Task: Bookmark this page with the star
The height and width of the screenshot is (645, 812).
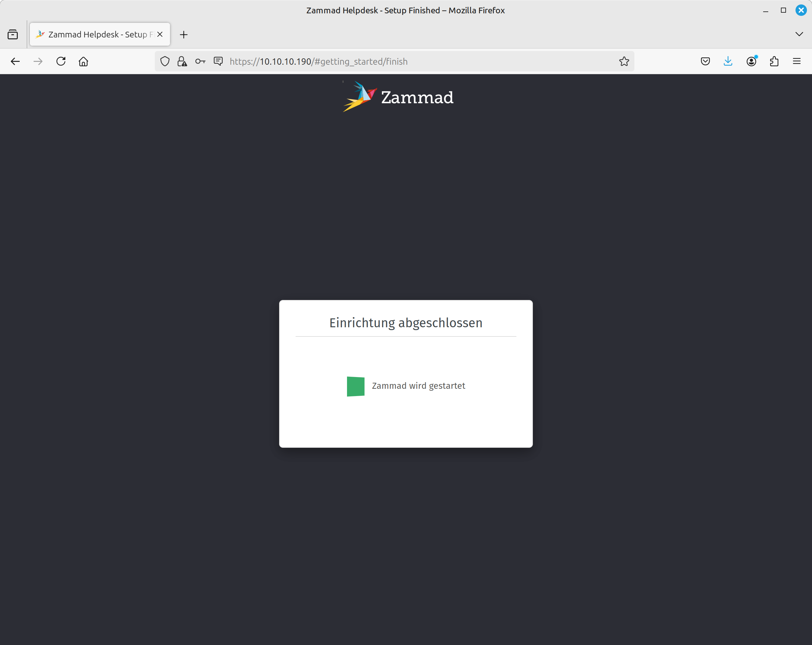Action: click(x=624, y=62)
